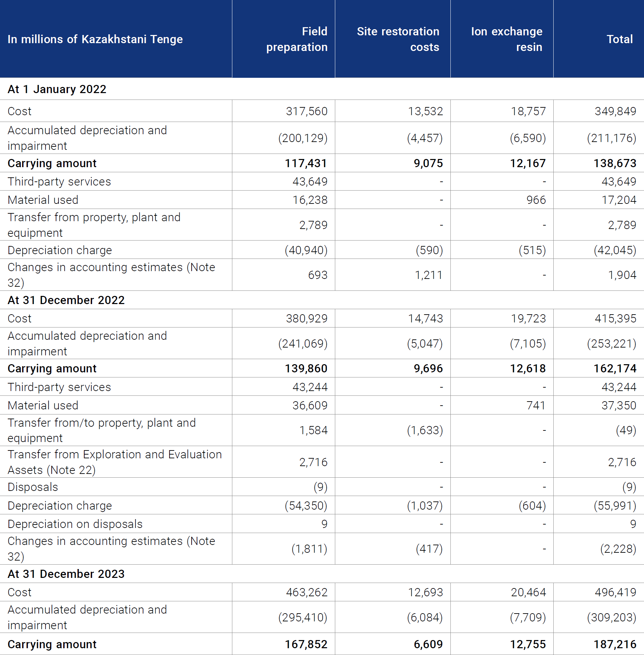Viewport: 644px width, 655px height.
Task: Click the value 14,743
Action: point(426,318)
